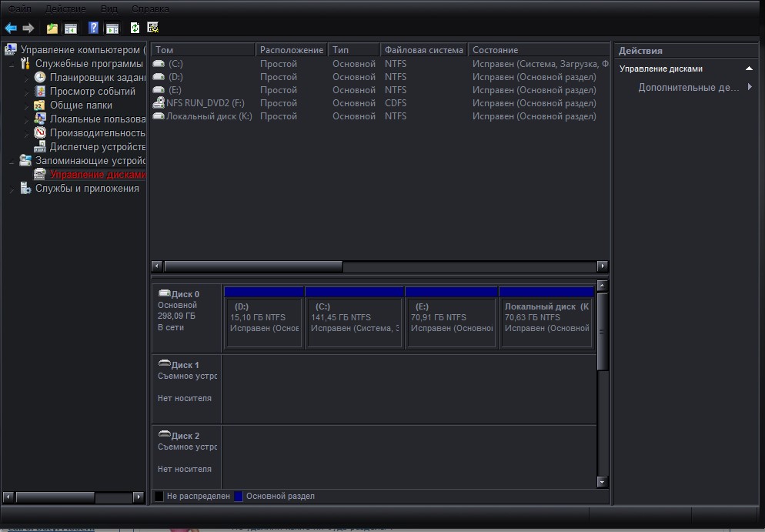Open the Справка menu
Screen dimensions: 765x532
(150, 8)
